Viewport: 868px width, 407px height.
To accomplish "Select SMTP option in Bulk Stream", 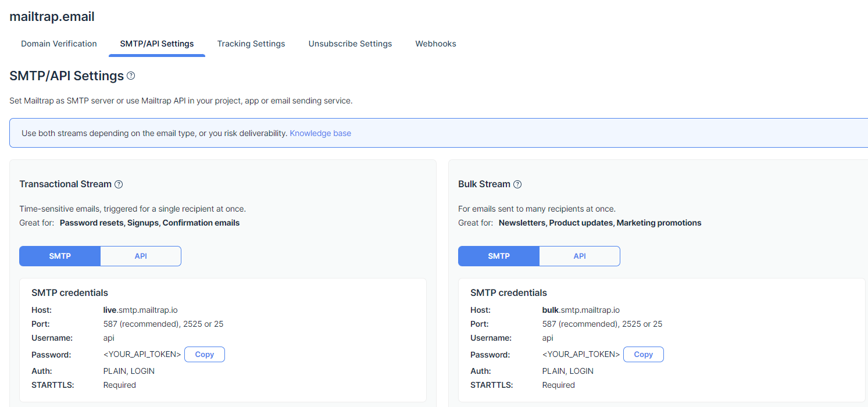I will pyautogui.click(x=499, y=256).
